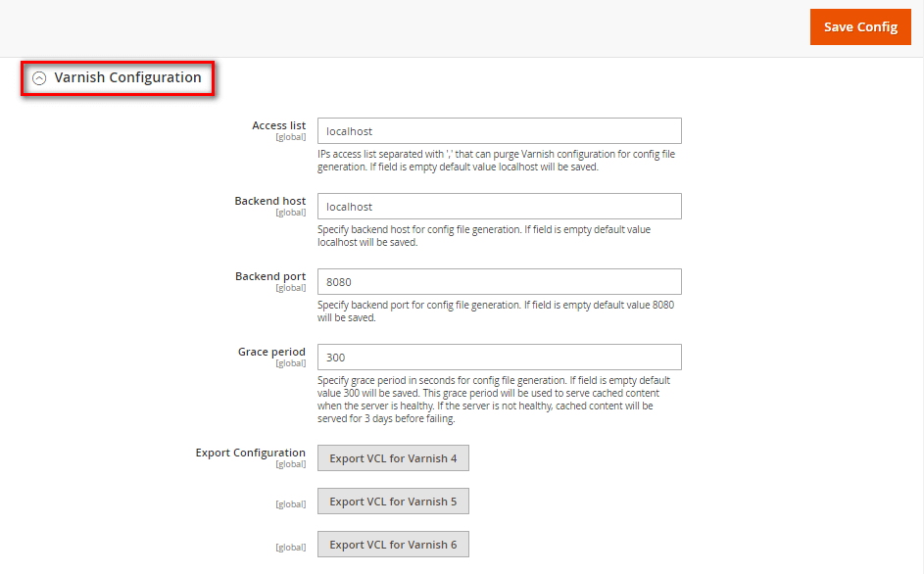Click the Backend port field label

tap(269, 276)
